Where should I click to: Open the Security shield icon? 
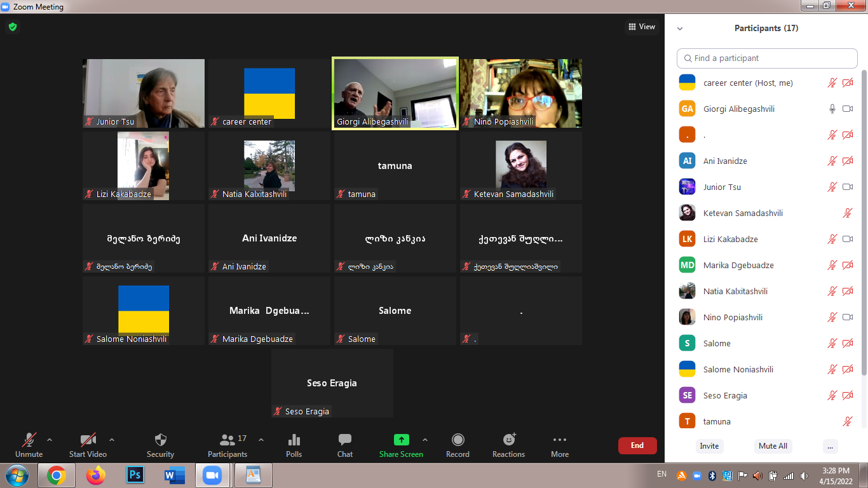click(160, 440)
